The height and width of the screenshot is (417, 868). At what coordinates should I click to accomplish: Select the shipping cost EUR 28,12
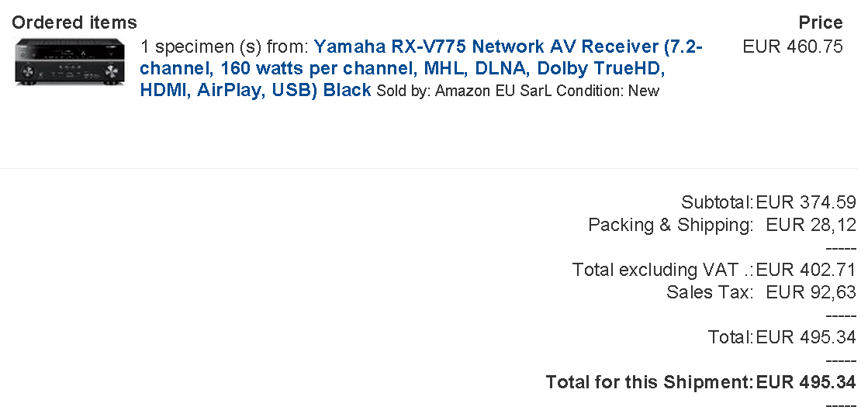click(x=811, y=226)
